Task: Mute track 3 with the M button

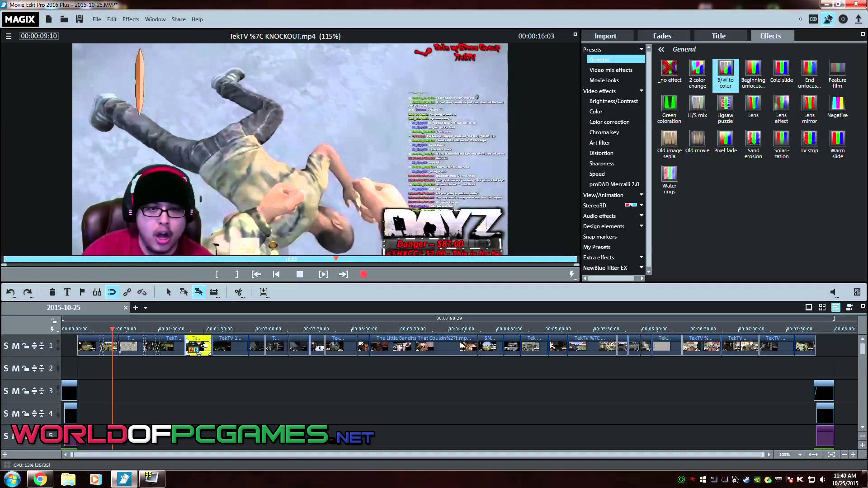Action: [x=15, y=391]
